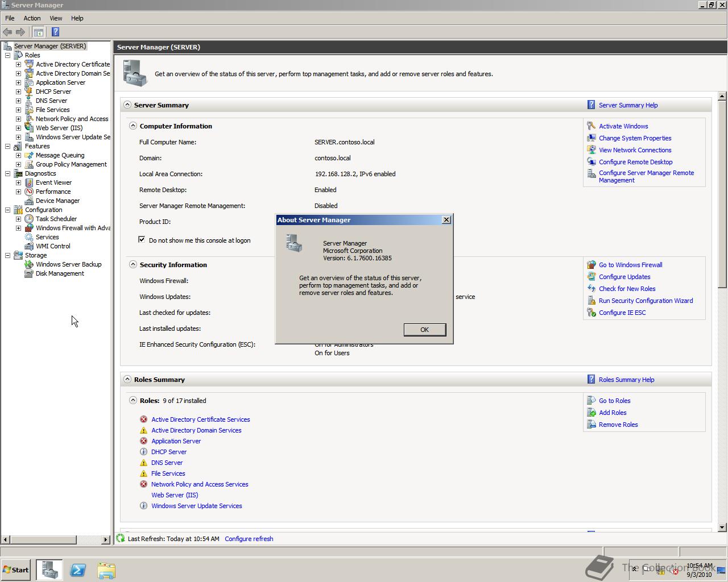
Task: Collapse the Server Summary section chevron
Action: point(127,105)
